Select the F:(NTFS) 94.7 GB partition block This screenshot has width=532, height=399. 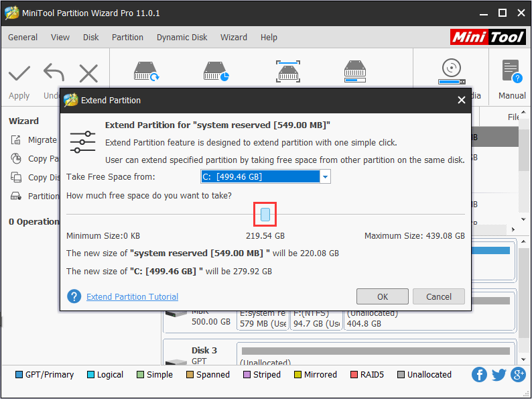[x=316, y=320]
